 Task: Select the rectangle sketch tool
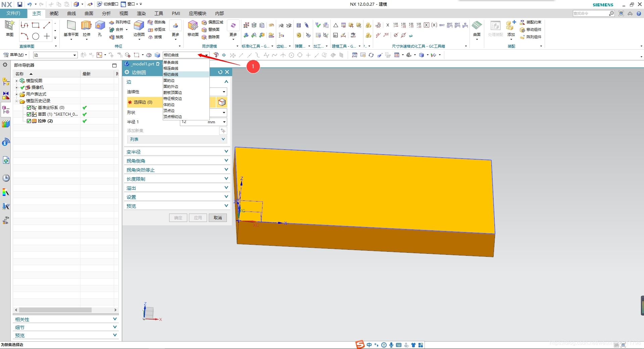[x=36, y=25]
